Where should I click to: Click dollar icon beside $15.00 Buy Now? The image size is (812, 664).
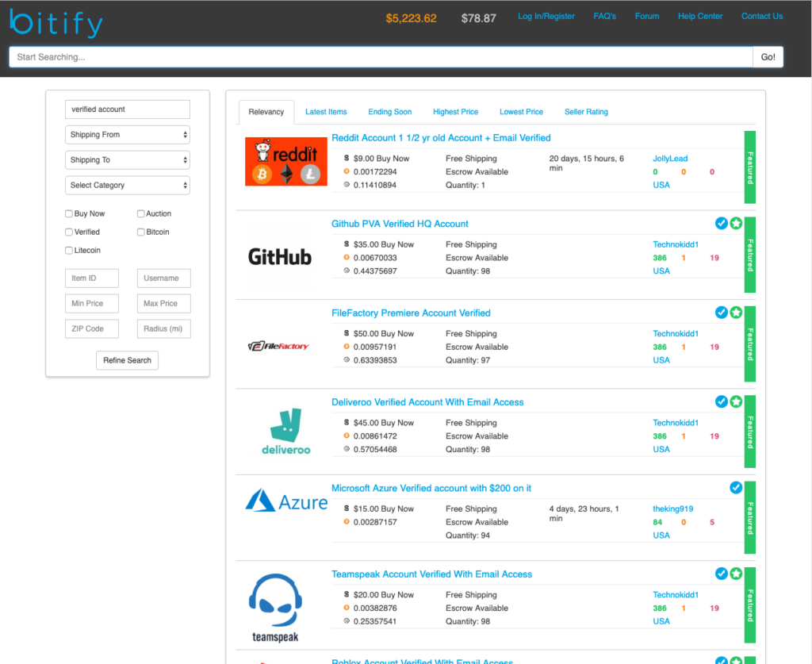pyautogui.click(x=347, y=508)
